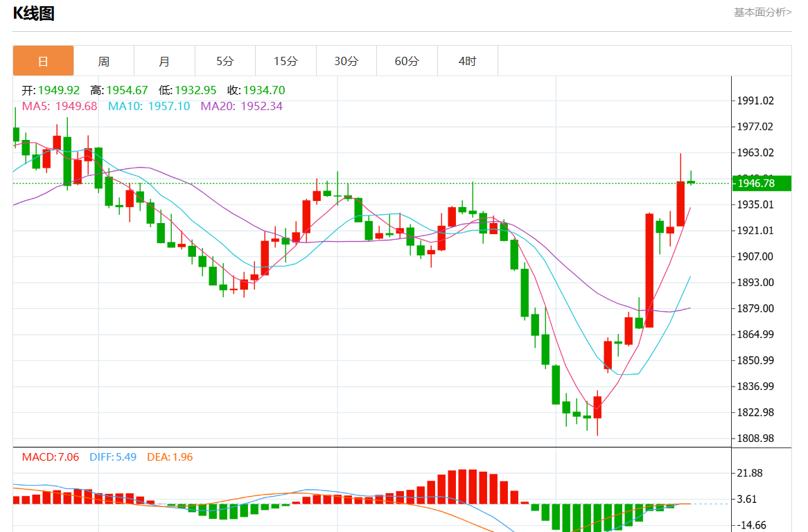Switch to the 周 weekly tab
This screenshot has width=808, height=532.
103,61
